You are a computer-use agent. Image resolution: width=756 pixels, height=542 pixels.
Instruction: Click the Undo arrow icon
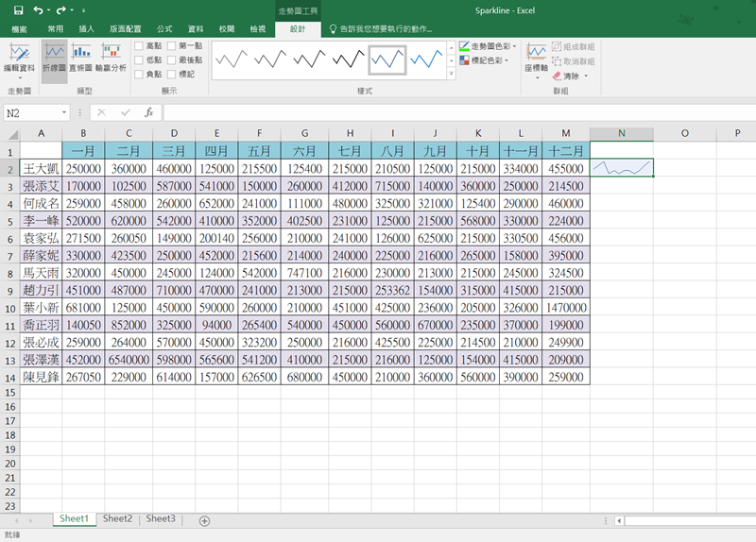38,9
